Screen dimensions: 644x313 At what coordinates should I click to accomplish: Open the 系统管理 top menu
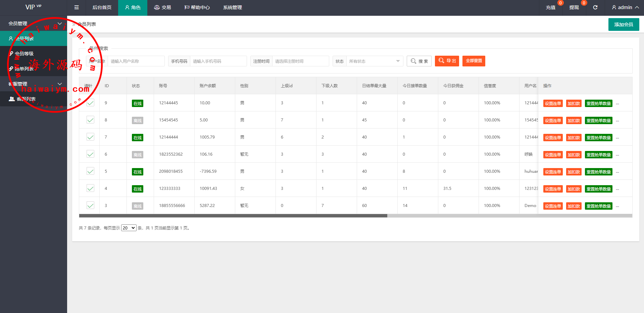point(232,7)
